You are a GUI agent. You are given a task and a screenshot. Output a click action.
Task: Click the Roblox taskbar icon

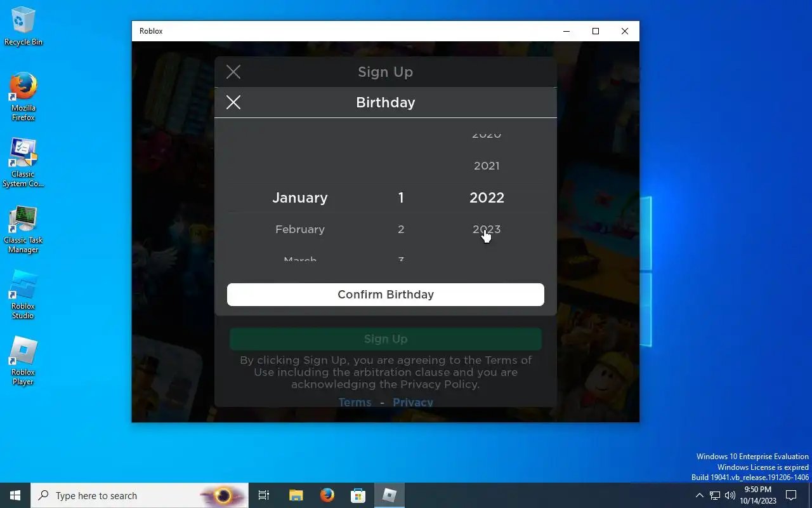[390, 495]
